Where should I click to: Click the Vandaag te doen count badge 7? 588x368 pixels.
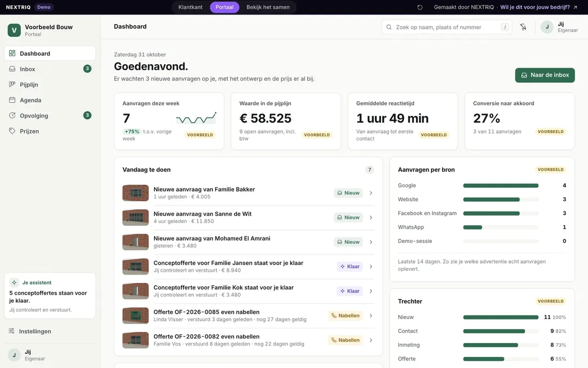pos(369,170)
